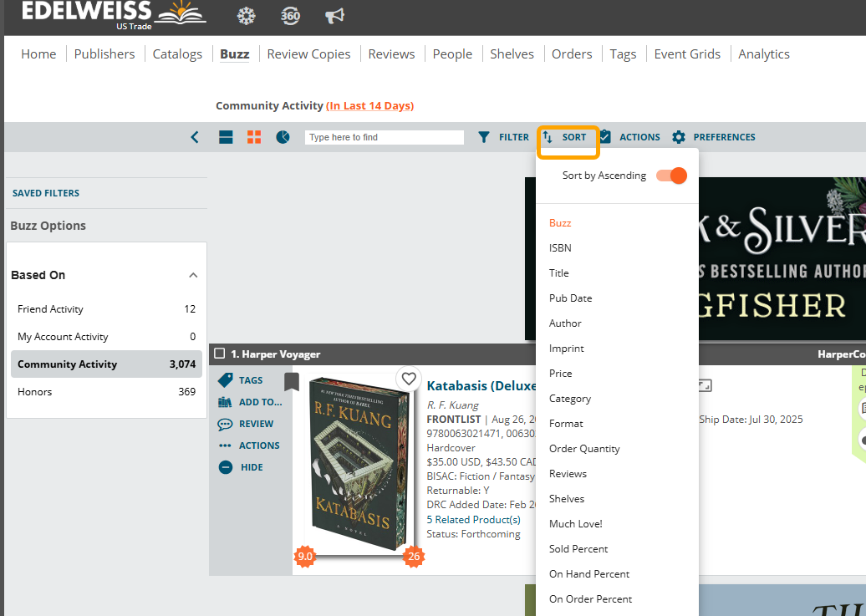The height and width of the screenshot is (616, 866).
Task: Open the Reviews navigation tab
Action: pyautogui.click(x=391, y=54)
